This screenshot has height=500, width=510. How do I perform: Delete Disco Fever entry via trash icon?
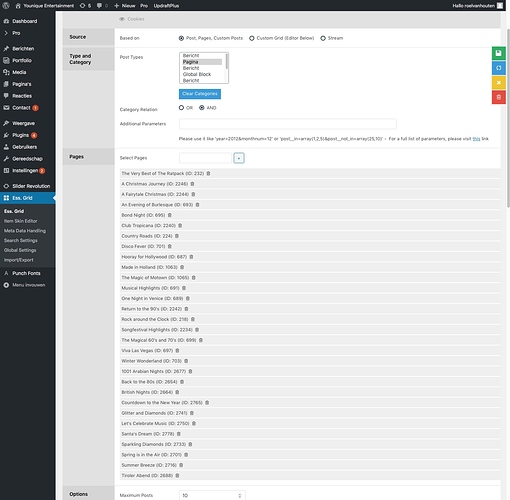[x=170, y=246]
